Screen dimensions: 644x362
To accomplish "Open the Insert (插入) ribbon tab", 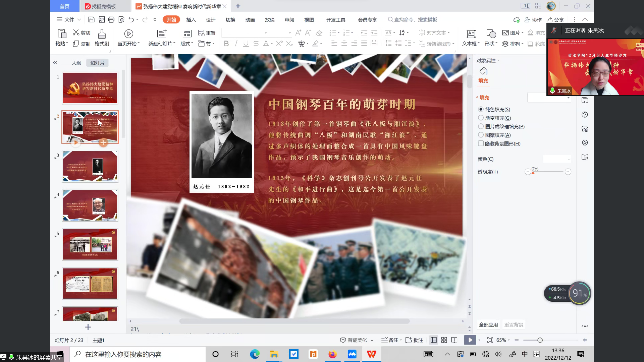I will pos(191,20).
